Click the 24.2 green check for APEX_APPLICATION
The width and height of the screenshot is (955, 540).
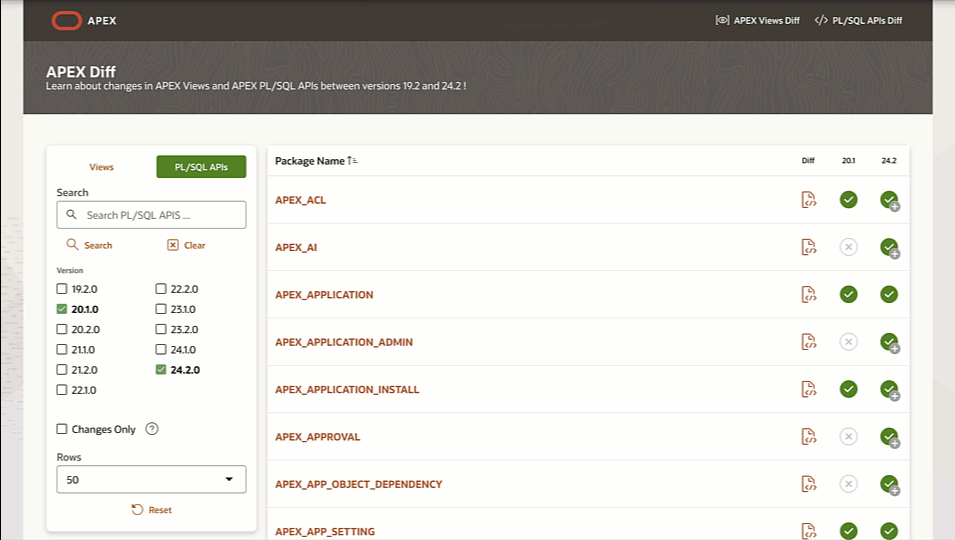[889, 295]
